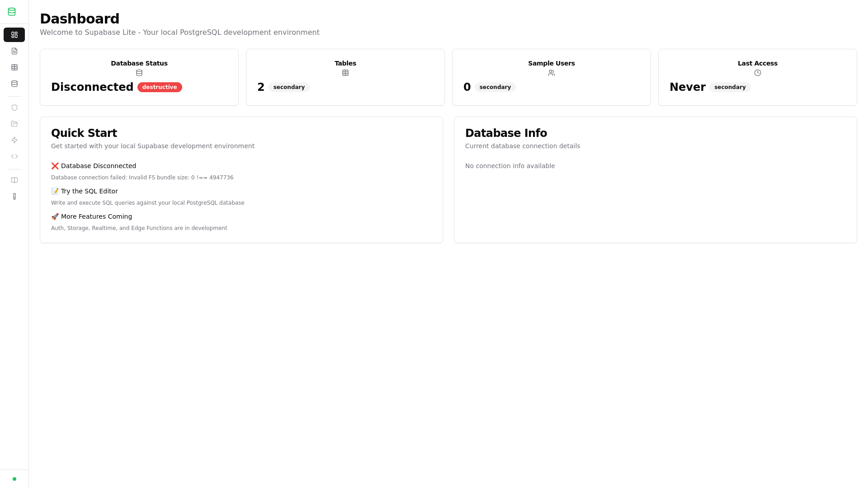Click the Last Access card title

pyautogui.click(x=758, y=63)
